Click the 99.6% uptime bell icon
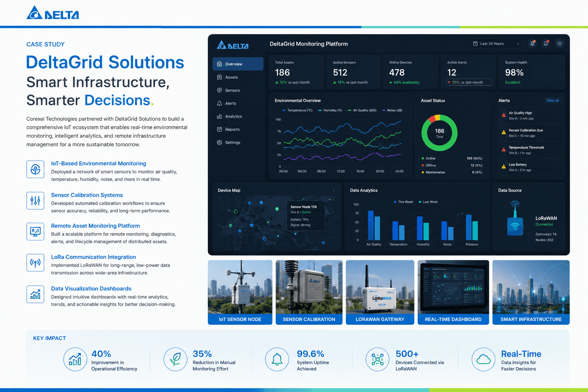Image resolution: width=588 pixels, height=392 pixels. point(277,359)
